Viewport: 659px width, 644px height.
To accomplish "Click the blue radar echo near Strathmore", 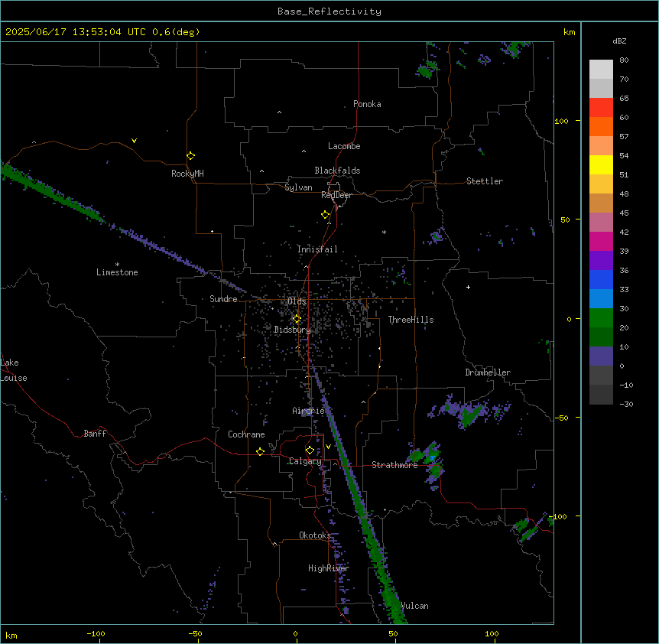I will coord(433,457).
